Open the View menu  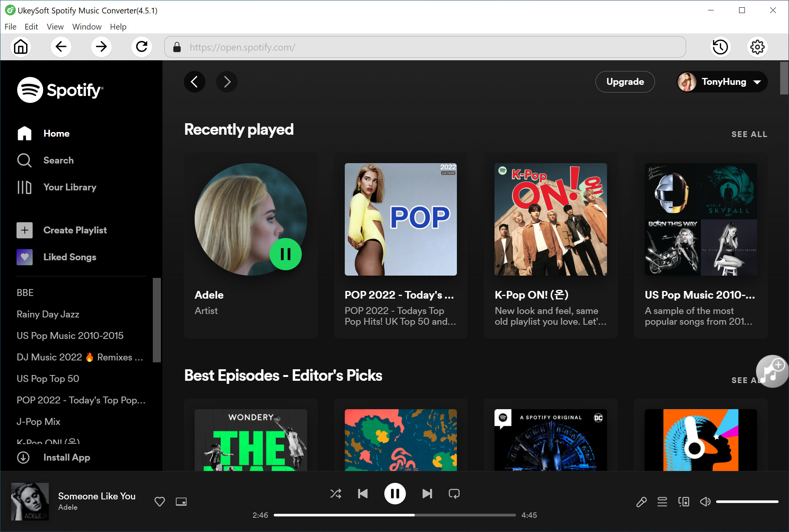click(55, 26)
